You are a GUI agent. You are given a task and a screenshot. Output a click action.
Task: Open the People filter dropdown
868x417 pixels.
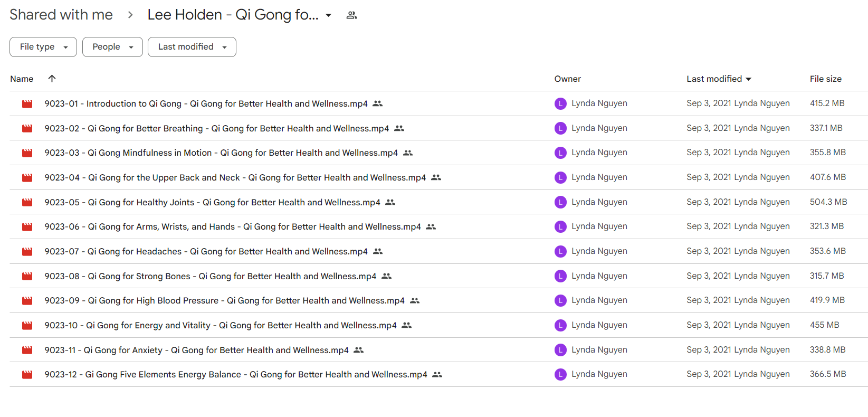pos(112,47)
